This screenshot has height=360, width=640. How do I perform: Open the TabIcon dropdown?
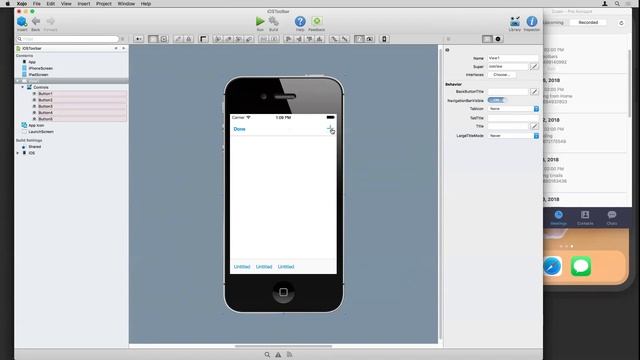coord(513,109)
